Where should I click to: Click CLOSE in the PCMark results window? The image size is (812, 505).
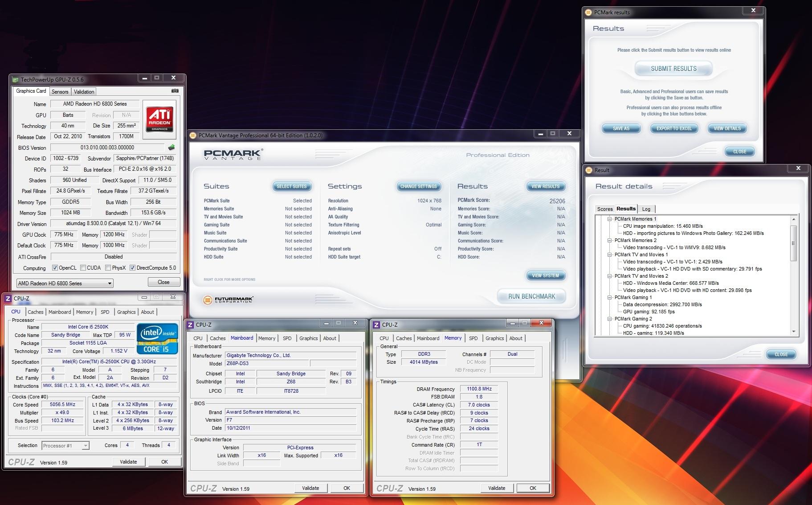[739, 152]
